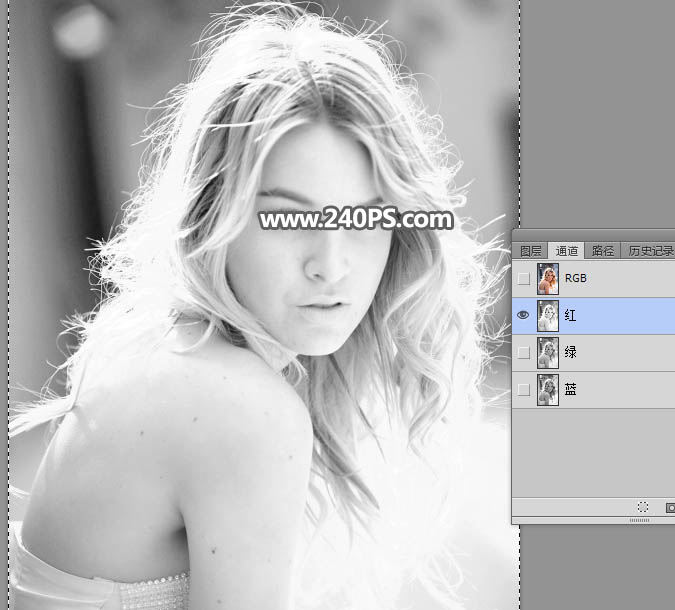Toggle visibility of the 蓝 (Blue) channel
The image size is (675, 610).
coord(523,390)
